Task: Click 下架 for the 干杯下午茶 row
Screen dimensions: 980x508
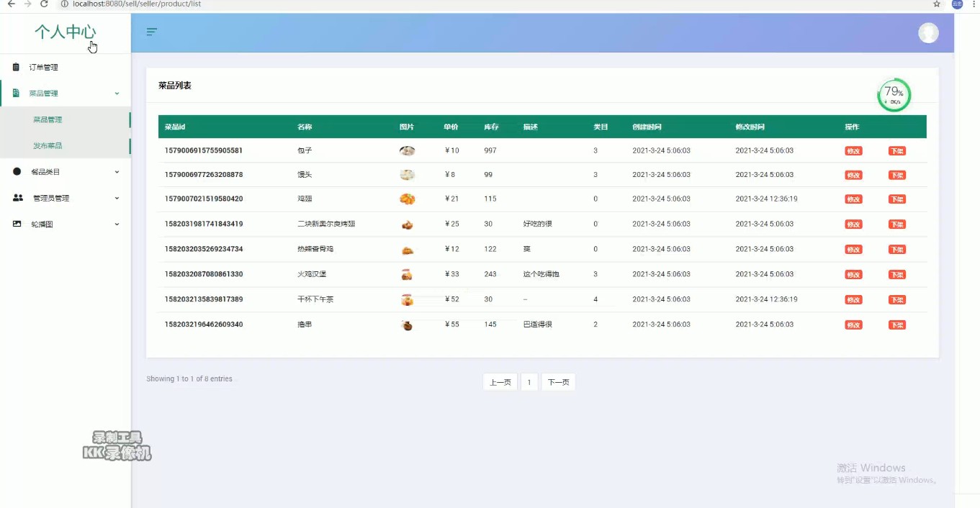Action: point(897,300)
